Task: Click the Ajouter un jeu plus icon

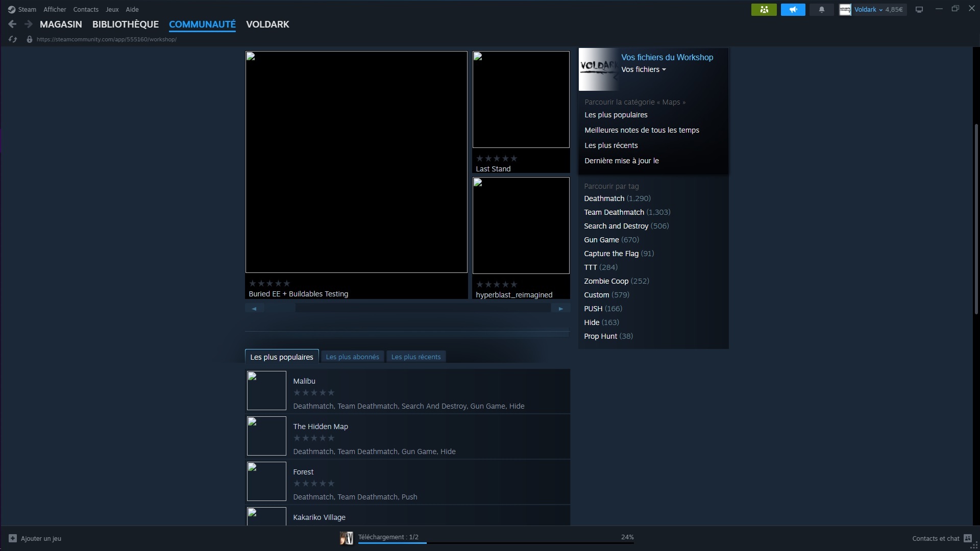Action: click(x=13, y=538)
